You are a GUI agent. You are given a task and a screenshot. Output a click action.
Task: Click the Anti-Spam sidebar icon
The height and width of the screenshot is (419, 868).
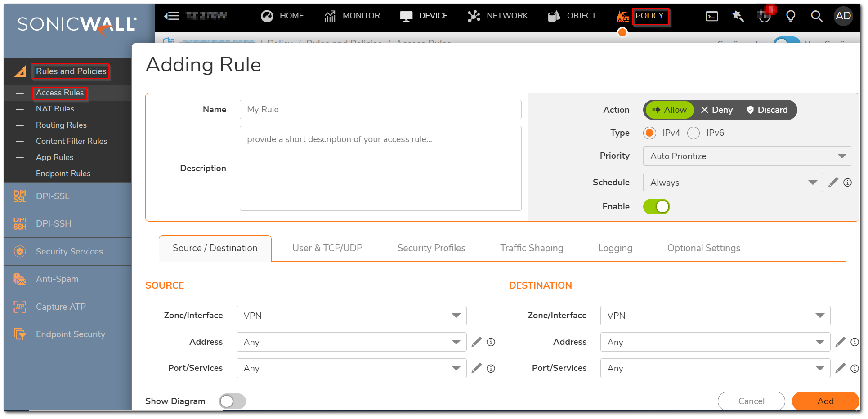(20, 279)
